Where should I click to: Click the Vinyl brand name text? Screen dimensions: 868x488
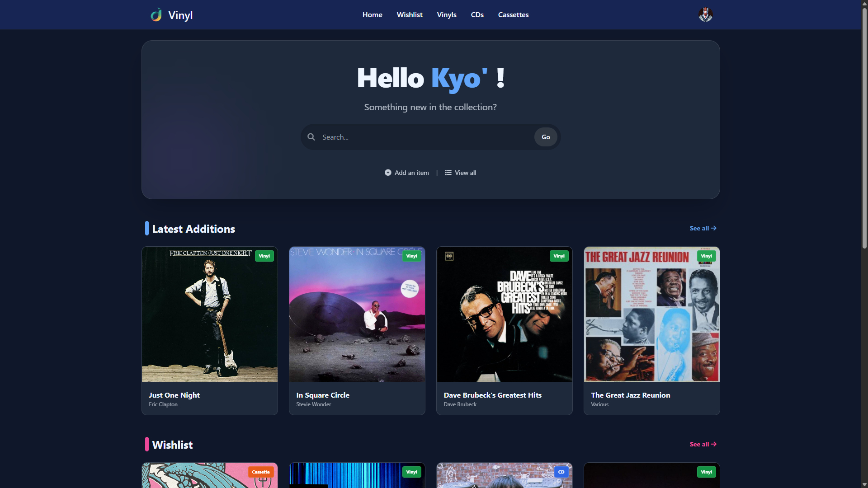[180, 15]
